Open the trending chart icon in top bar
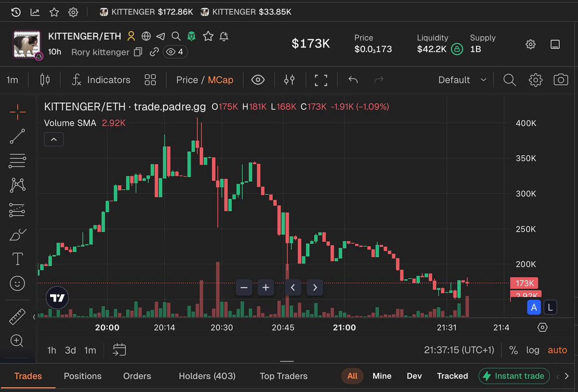This screenshot has height=392, width=578. [x=35, y=12]
